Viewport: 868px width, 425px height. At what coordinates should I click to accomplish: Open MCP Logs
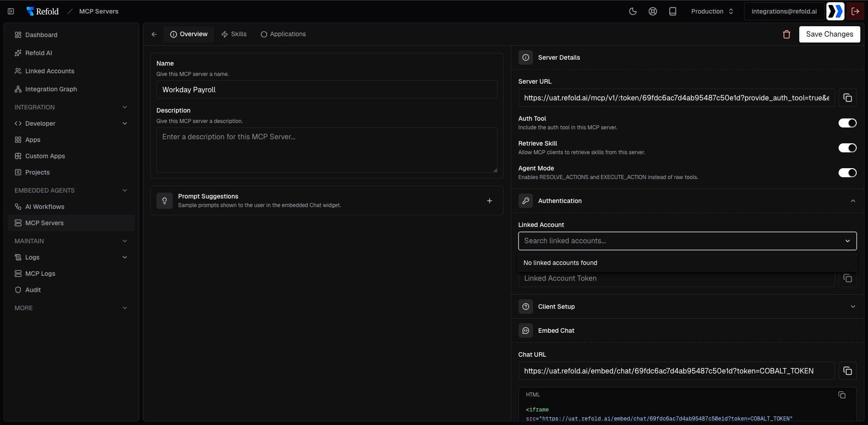(x=71, y=274)
